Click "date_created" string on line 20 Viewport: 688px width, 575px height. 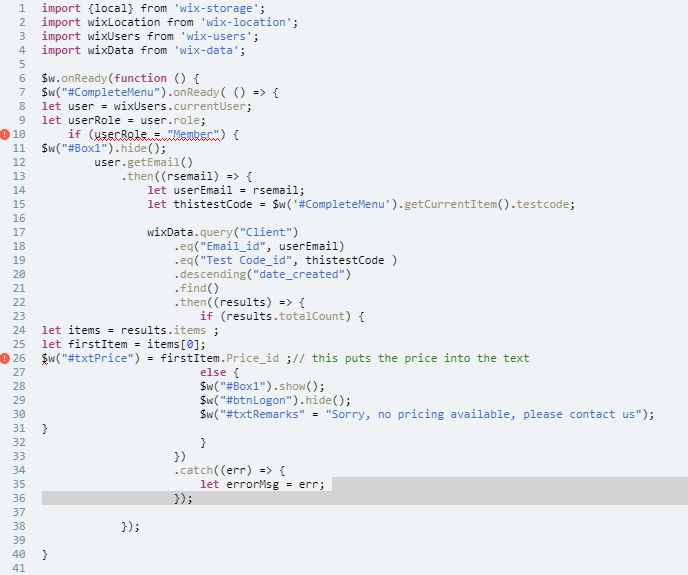click(x=299, y=274)
